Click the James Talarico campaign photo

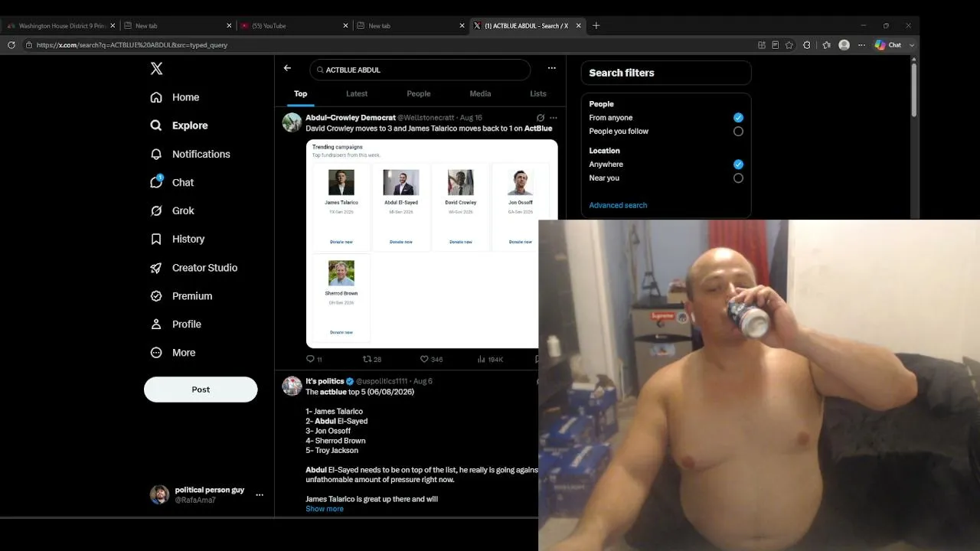341,182
